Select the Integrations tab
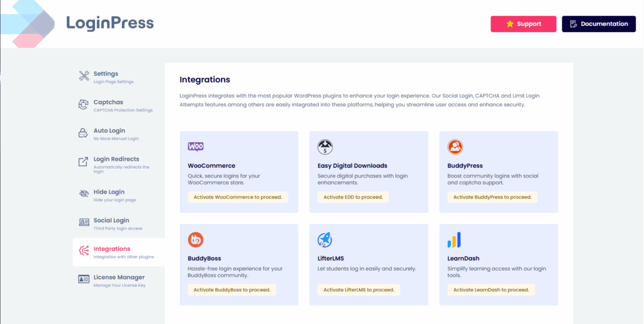 coord(119,252)
